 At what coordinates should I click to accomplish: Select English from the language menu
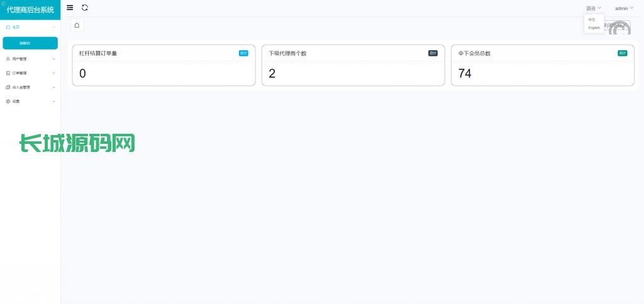594,28
